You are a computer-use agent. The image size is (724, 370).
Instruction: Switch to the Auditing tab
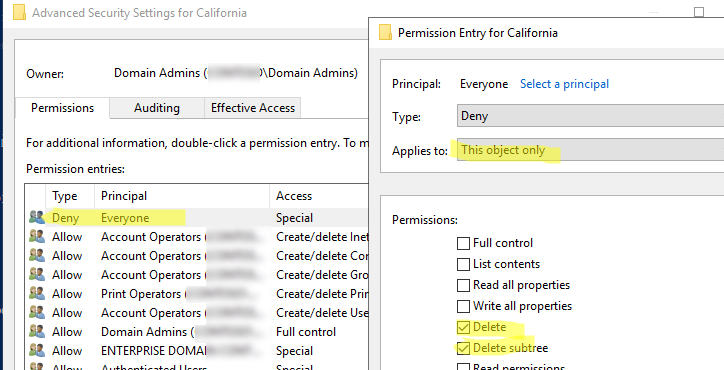[x=157, y=108]
